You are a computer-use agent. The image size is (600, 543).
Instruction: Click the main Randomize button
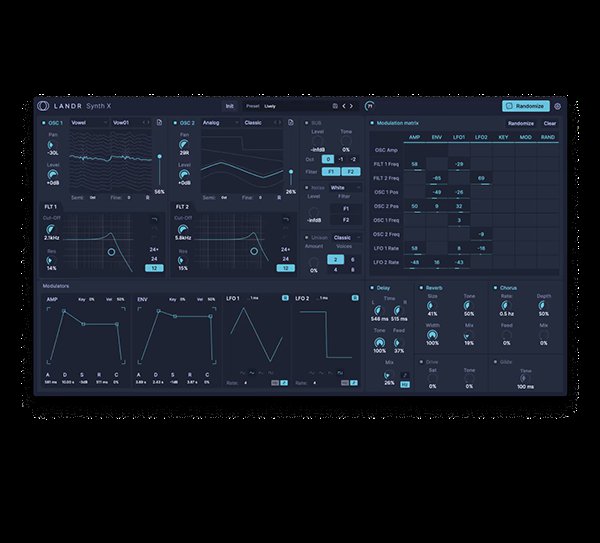click(525, 105)
